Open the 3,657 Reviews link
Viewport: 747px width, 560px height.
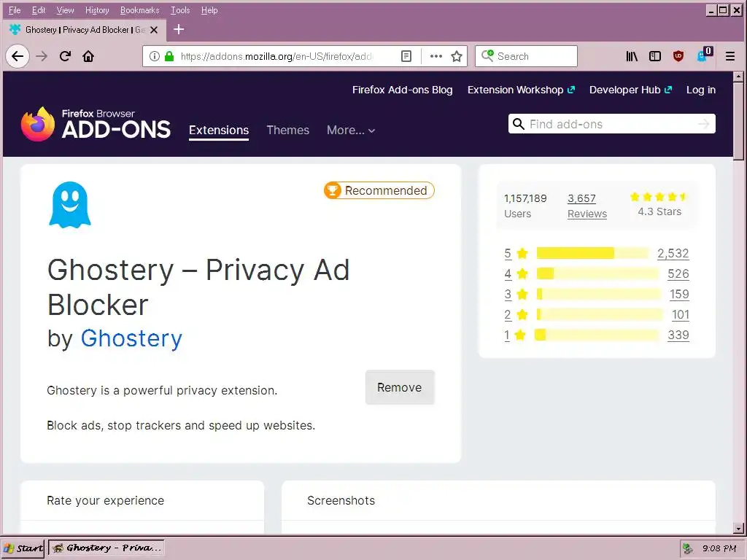[x=587, y=206]
